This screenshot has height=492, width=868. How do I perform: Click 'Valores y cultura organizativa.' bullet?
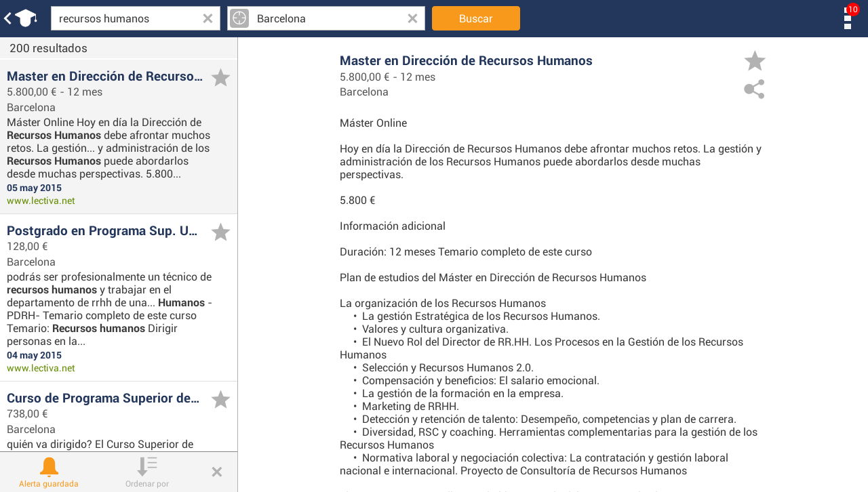coord(435,329)
